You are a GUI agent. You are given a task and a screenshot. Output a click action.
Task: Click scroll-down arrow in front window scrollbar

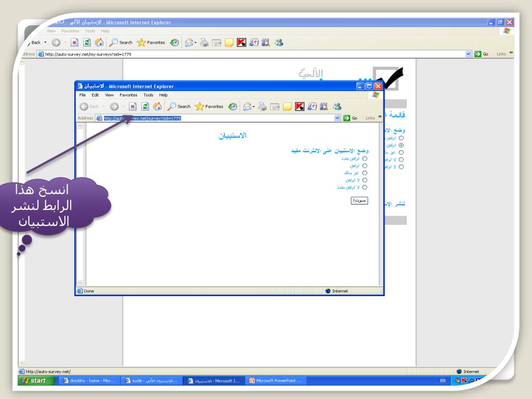[x=80, y=282]
